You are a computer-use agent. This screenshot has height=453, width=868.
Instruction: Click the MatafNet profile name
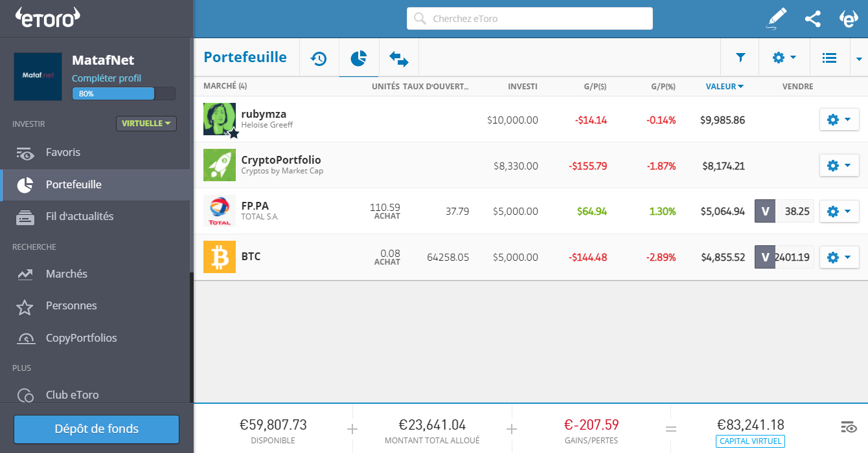pos(103,60)
